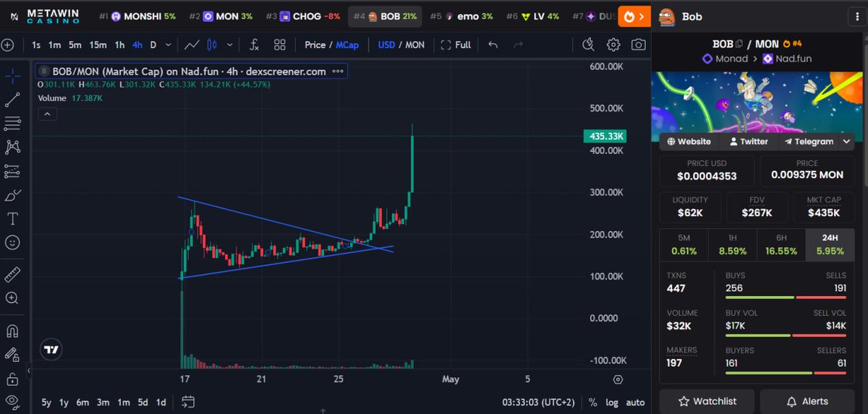Add Bob to Watchlist
The height and width of the screenshot is (414, 868).
click(707, 401)
